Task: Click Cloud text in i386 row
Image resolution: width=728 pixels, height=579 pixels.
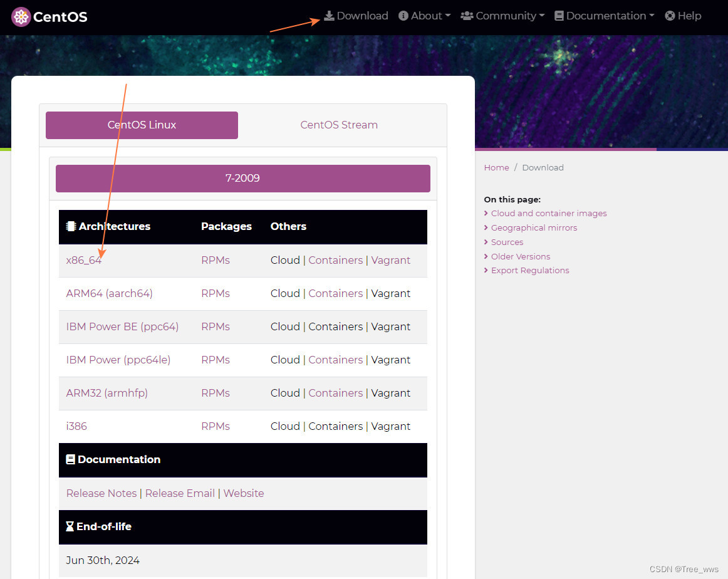Action: (x=285, y=426)
